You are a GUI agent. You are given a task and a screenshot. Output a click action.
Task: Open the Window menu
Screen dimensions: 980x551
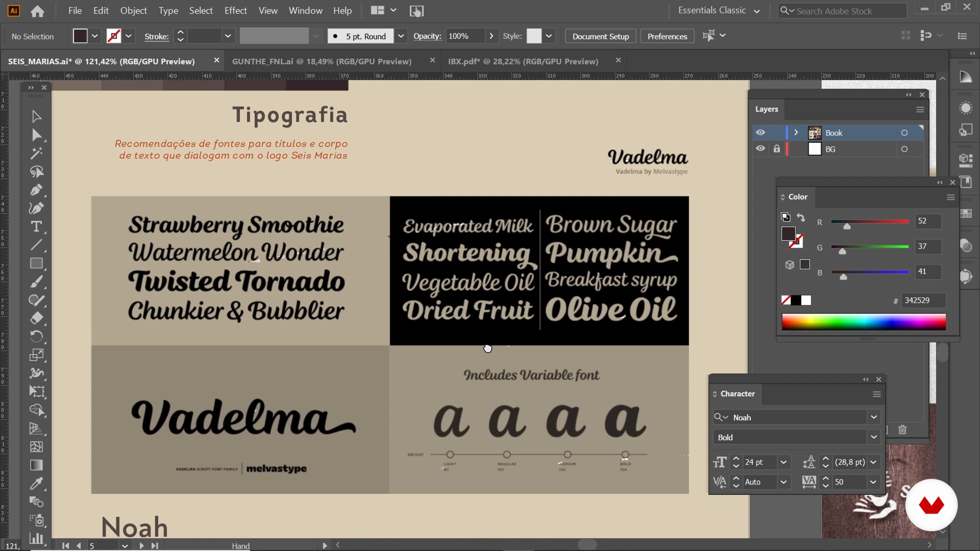pyautogui.click(x=305, y=11)
